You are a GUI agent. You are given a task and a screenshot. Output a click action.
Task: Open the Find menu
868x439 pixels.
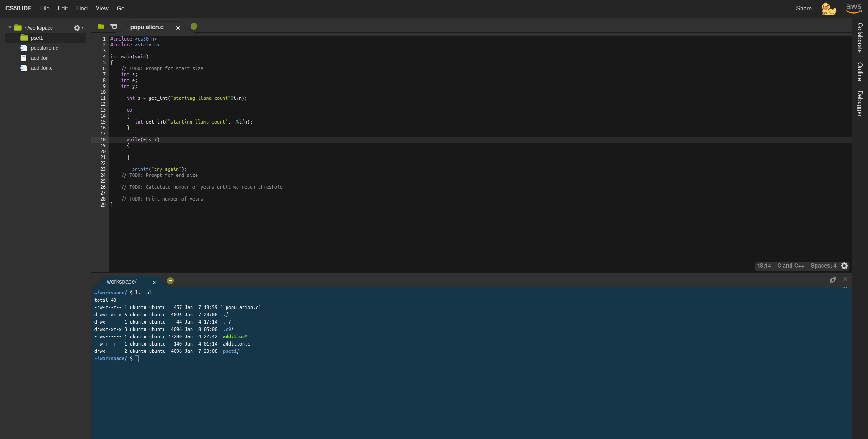click(82, 8)
